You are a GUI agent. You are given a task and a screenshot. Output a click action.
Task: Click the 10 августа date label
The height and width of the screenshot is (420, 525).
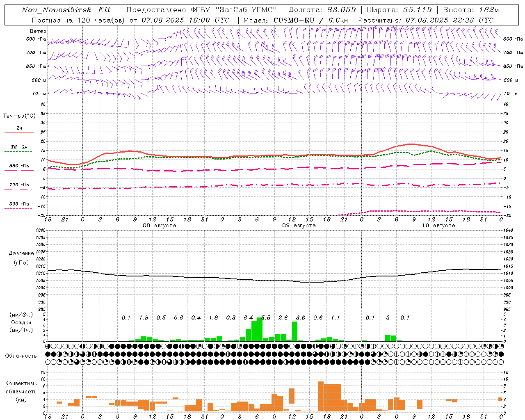(x=438, y=226)
